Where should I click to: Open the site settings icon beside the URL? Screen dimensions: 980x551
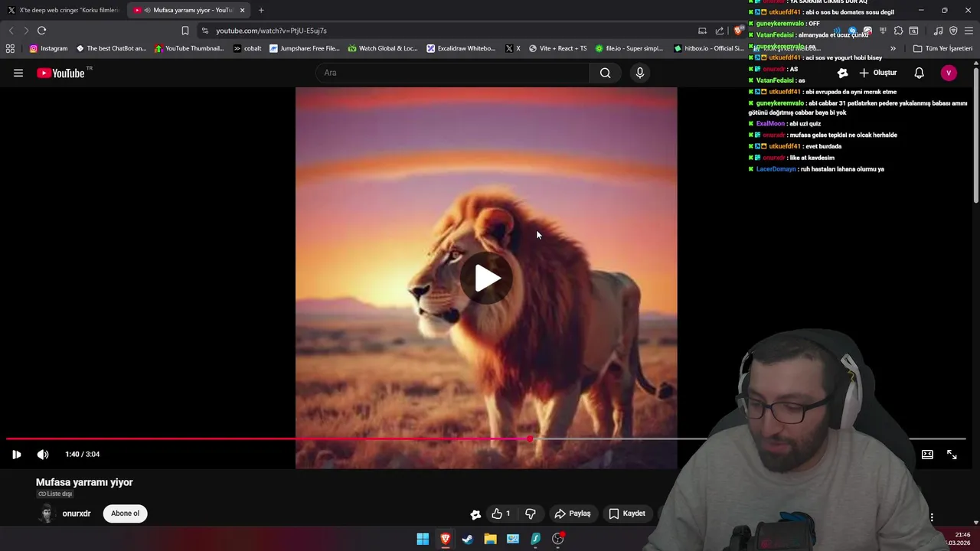(x=205, y=31)
